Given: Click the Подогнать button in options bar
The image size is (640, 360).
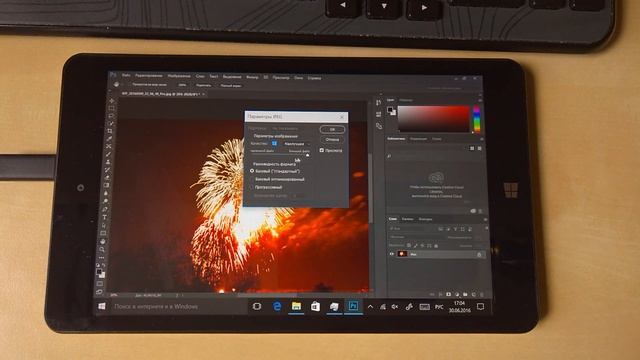Looking at the screenshot, I should click(203, 85).
